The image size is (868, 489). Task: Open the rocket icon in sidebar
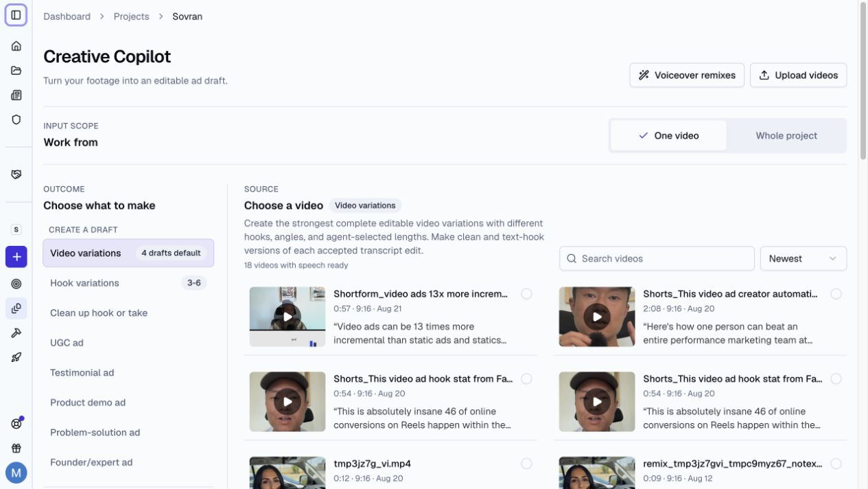16,357
